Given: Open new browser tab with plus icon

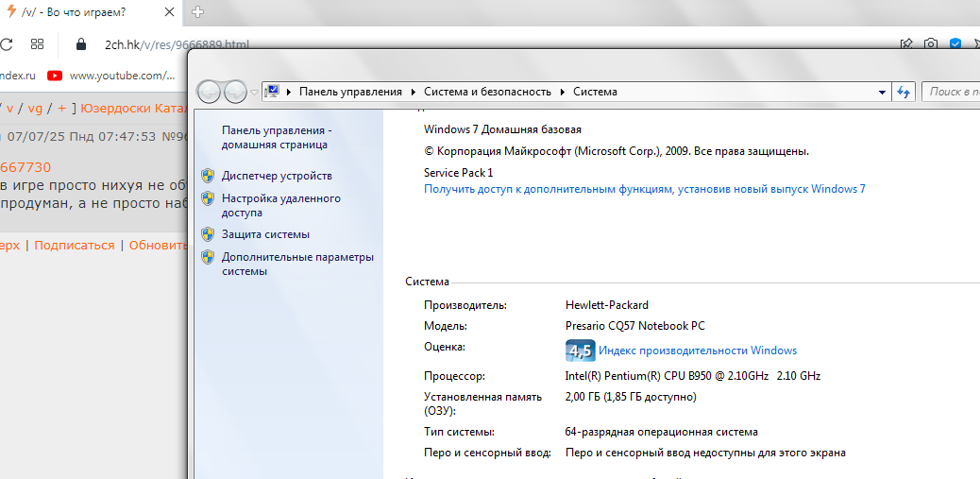Looking at the screenshot, I should pos(197,11).
